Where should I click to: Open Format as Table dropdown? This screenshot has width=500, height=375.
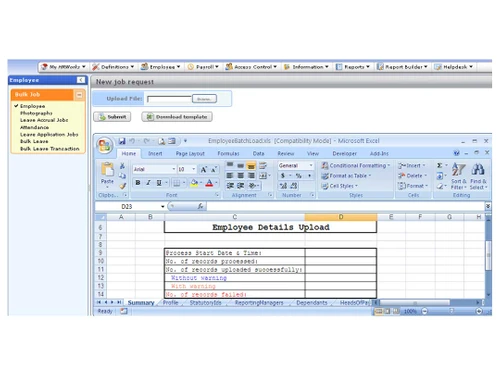[346, 176]
